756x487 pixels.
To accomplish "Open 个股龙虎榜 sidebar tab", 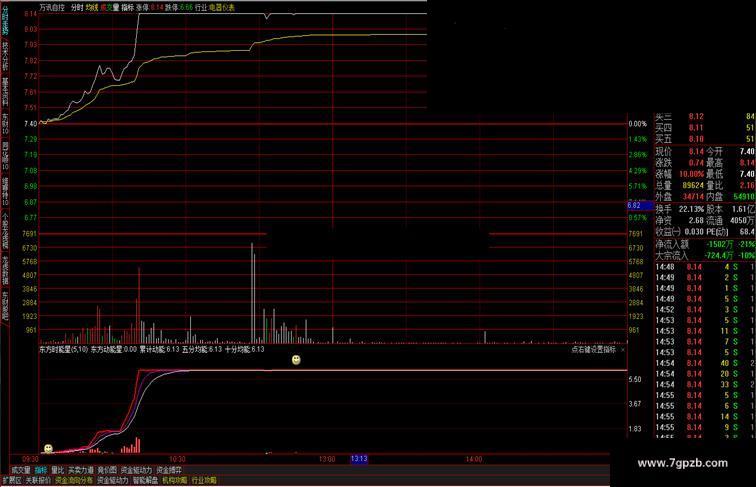I will pos(5,230).
